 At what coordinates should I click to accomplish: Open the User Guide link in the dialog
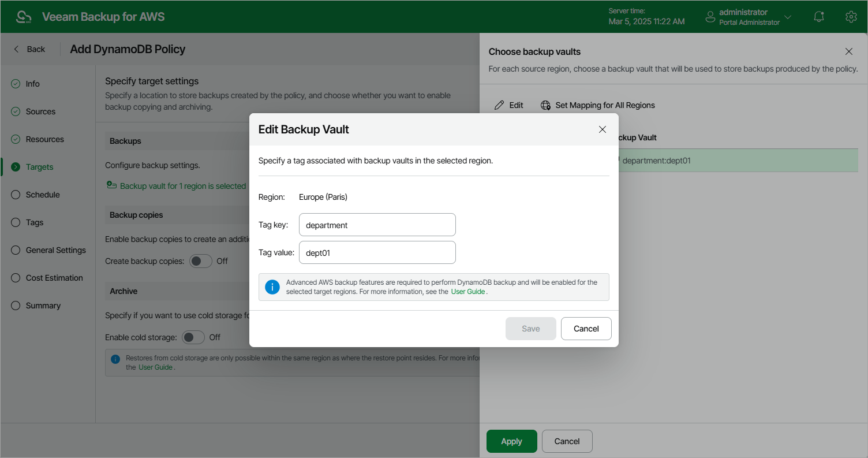[x=468, y=292]
